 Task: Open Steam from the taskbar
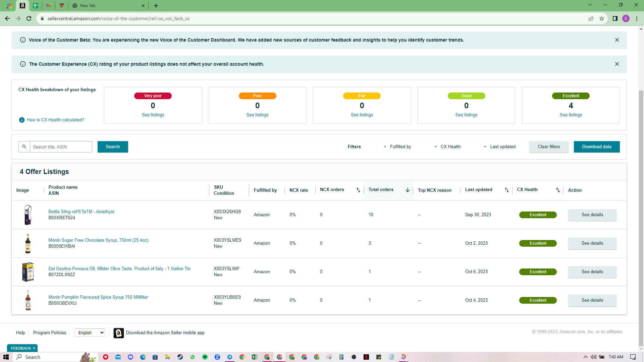tap(180, 357)
